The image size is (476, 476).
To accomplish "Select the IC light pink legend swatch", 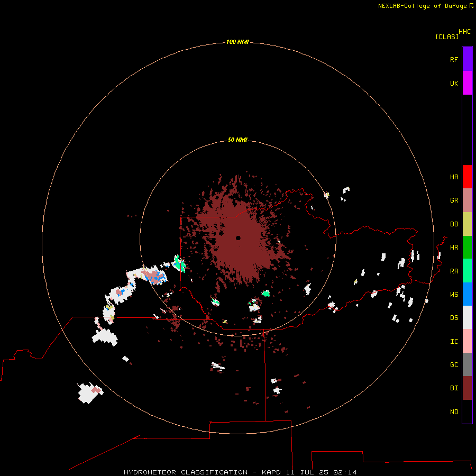I will (x=467, y=341).
